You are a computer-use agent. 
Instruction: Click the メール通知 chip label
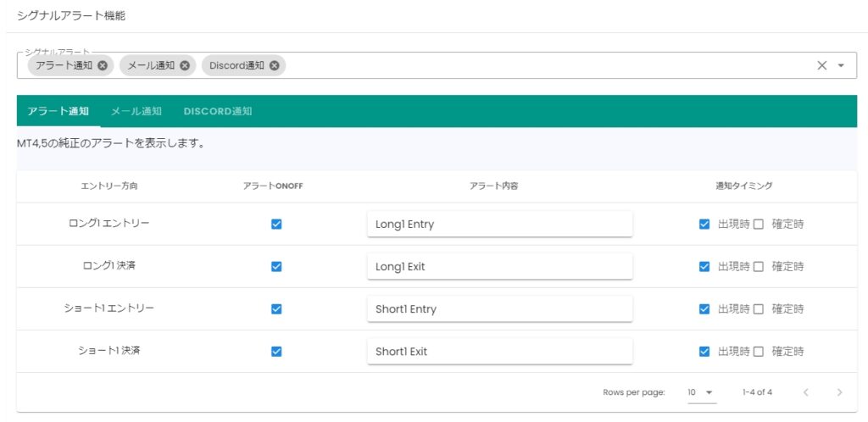coord(151,65)
